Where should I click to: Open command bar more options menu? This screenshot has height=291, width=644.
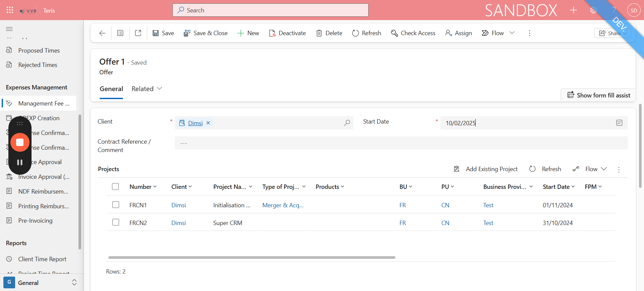530,33
